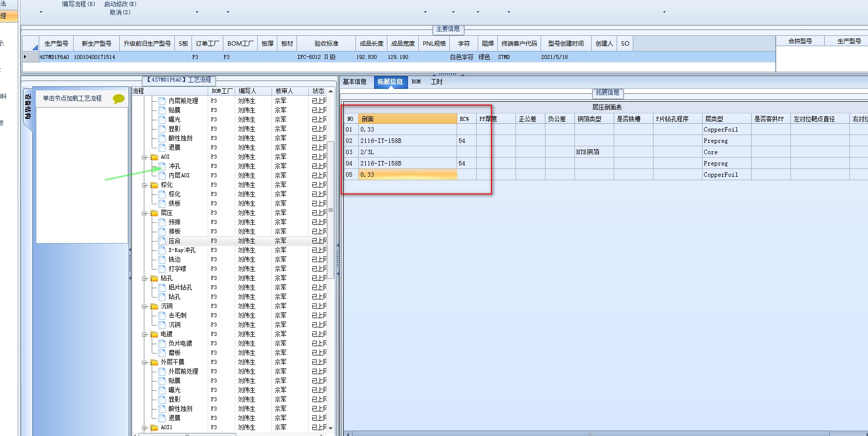
Task: Click the document icon beside 外层前处理
Action: click(162, 371)
